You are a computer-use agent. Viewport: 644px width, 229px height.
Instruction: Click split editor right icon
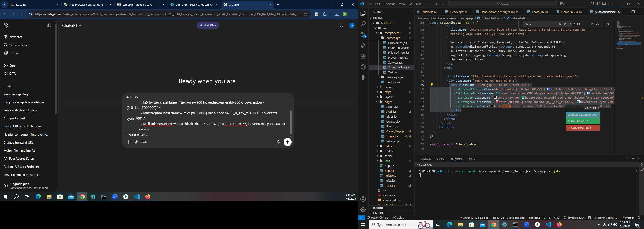[633, 12]
